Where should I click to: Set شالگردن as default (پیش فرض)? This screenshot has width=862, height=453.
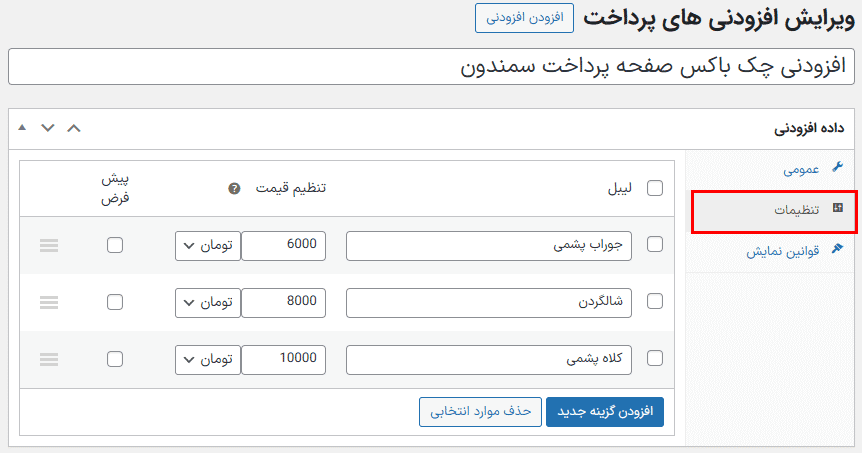[115, 302]
